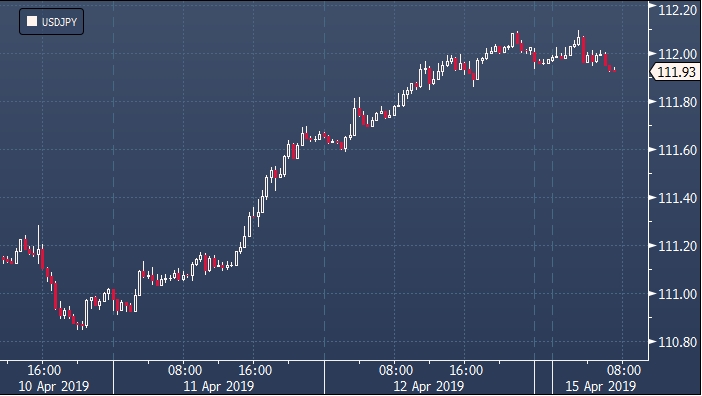Click the 16:00 time mark on 12 Apr
Screen dimensions: 702x396
point(466,370)
